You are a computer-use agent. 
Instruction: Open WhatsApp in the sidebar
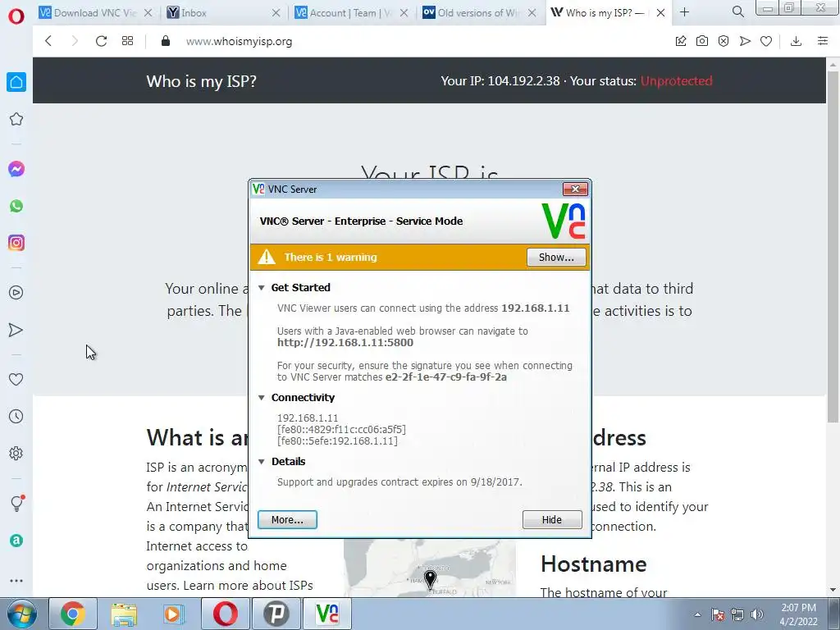pyautogui.click(x=16, y=206)
